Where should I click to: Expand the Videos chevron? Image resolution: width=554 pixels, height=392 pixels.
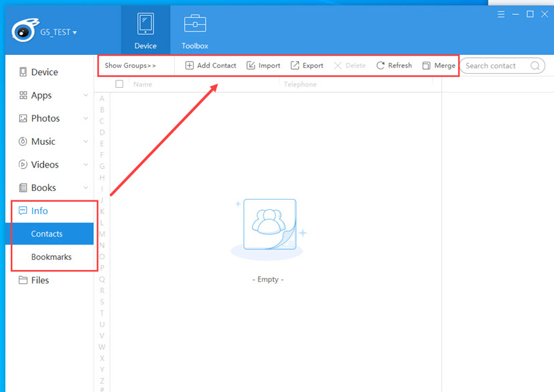coord(86,164)
